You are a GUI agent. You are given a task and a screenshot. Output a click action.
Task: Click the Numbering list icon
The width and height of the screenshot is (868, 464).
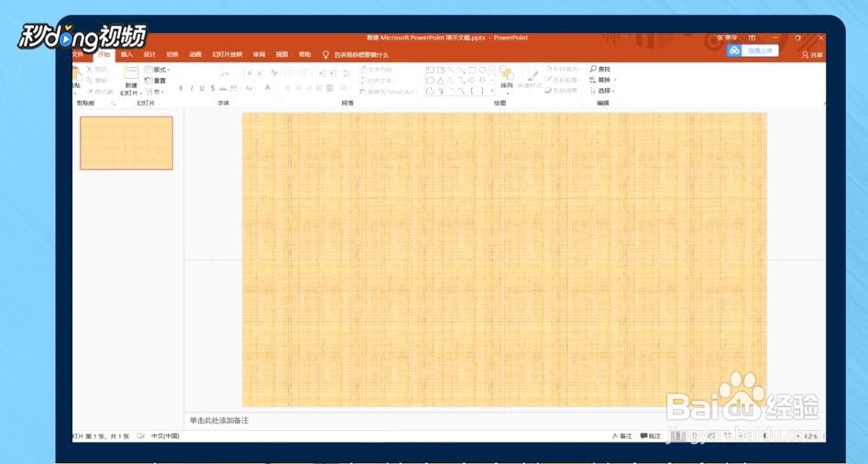click(x=304, y=73)
